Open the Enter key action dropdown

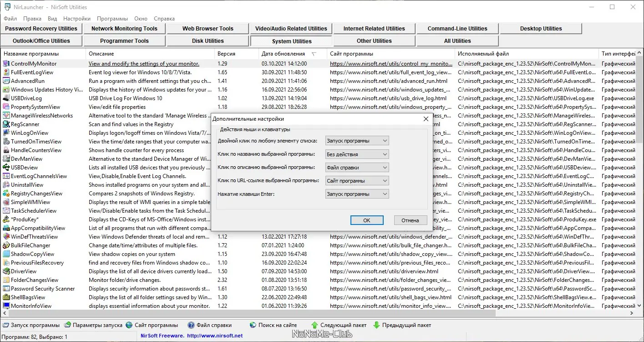[357, 194]
